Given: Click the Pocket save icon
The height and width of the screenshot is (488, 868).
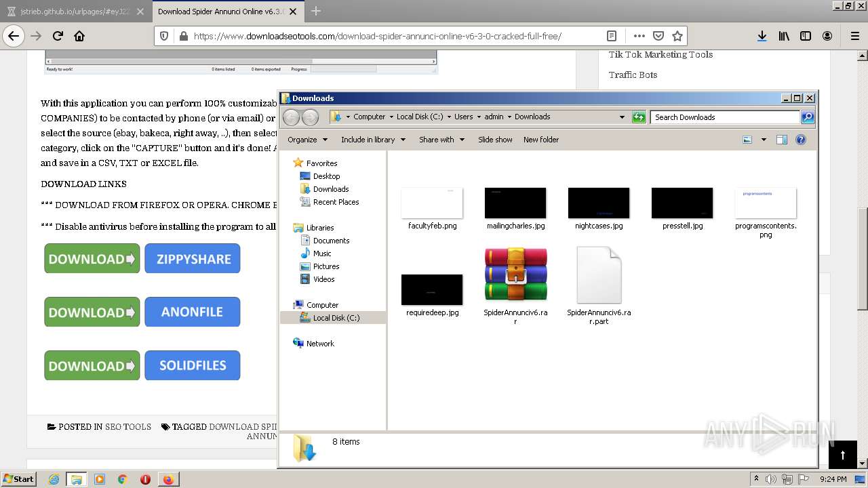Looking at the screenshot, I should 658,36.
